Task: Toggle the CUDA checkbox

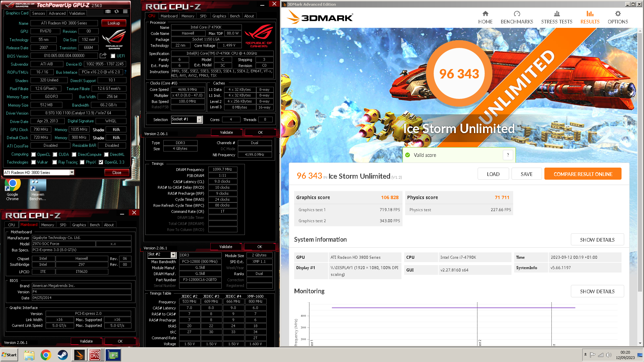Action: 55,155
